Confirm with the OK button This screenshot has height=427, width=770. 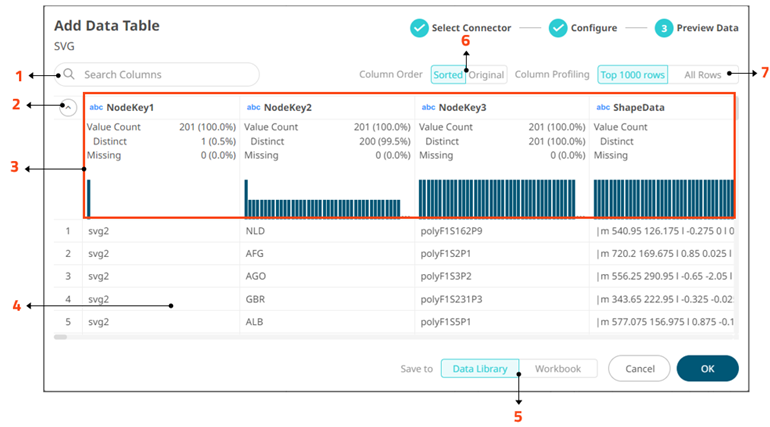click(707, 369)
